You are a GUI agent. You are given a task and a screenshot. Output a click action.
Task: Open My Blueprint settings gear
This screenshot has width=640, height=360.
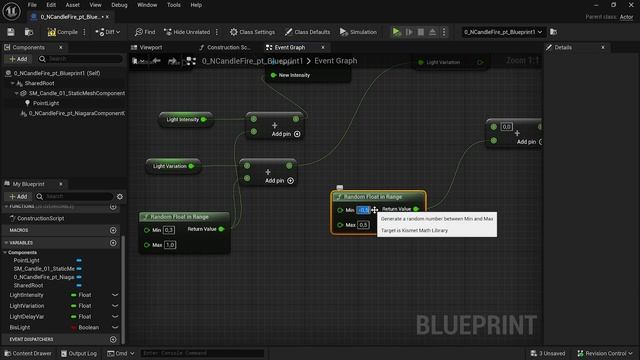pyautogui.click(x=120, y=196)
